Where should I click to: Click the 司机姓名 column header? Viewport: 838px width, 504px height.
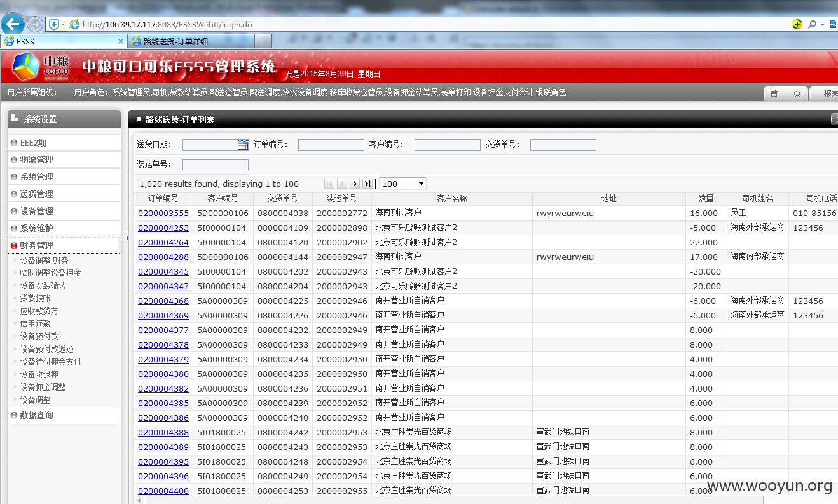(758, 198)
